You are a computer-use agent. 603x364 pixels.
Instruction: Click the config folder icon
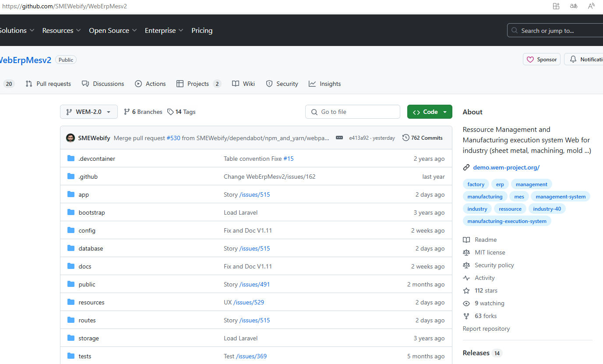71,230
